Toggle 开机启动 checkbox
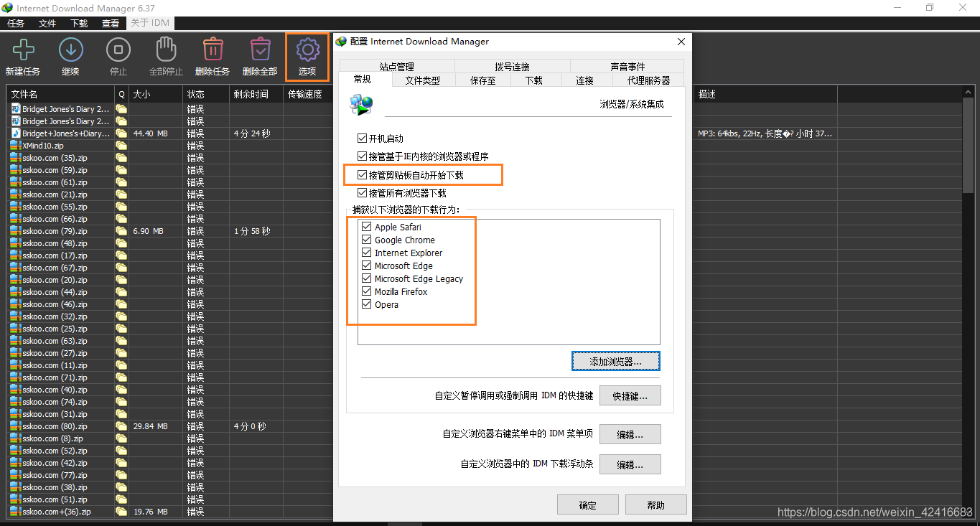 tap(362, 138)
